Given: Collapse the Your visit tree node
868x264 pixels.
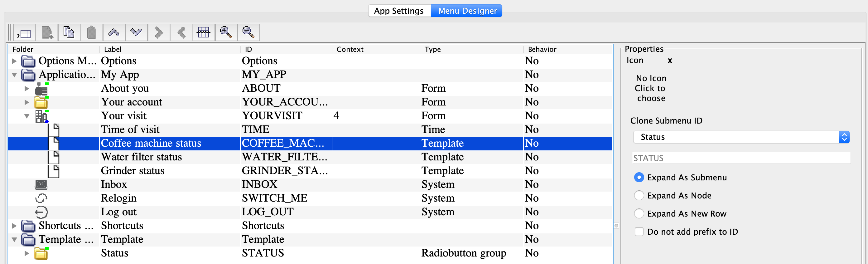Looking at the screenshot, I should point(27,116).
